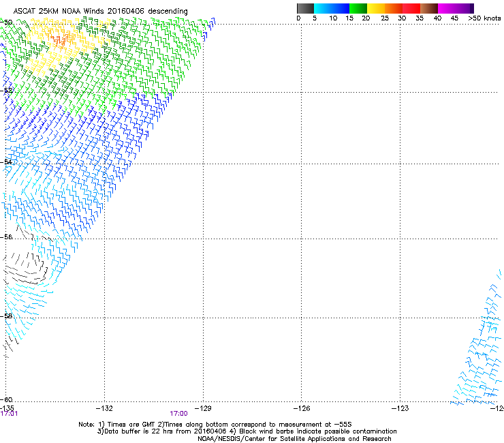
Task: Click the -123 longitude axis label
Action: (x=400, y=408)
